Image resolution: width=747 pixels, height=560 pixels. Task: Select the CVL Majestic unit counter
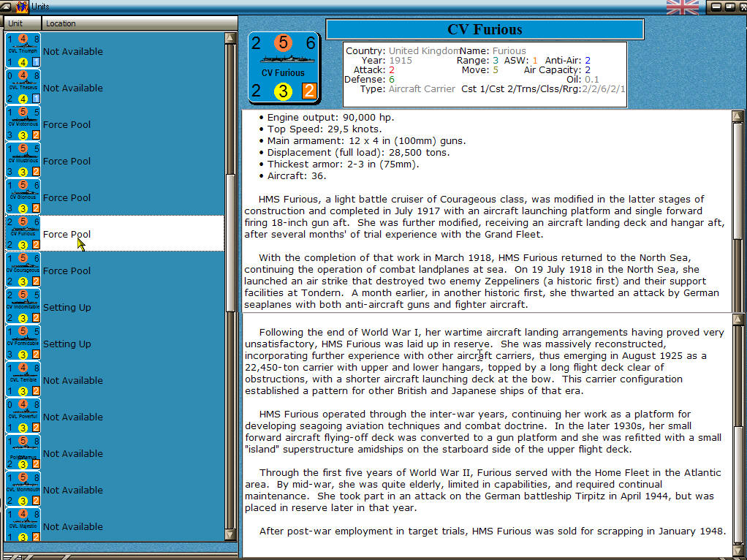(x=23, y=525)
